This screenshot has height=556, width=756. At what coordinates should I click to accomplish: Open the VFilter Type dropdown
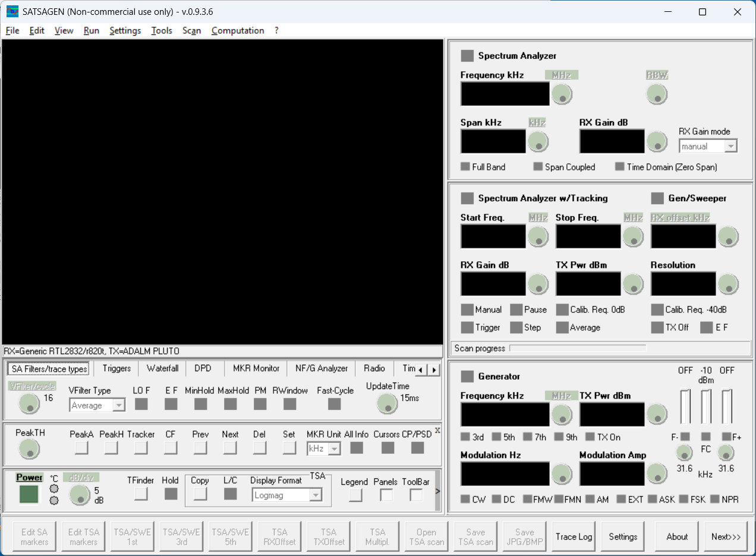point(119,406)
